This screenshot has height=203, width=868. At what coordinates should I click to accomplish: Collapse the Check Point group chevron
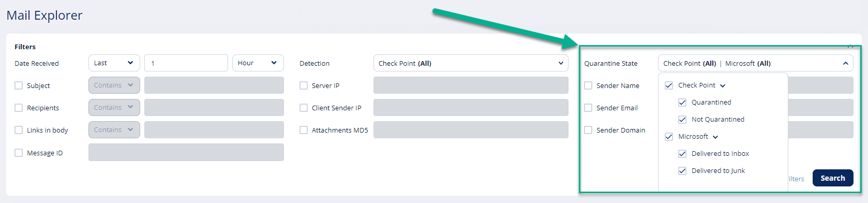[723, 86]
